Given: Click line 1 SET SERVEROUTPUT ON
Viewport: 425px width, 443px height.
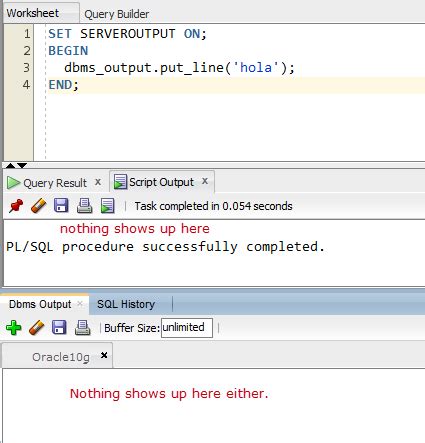Looking at the screenshot, I should 127,34.
